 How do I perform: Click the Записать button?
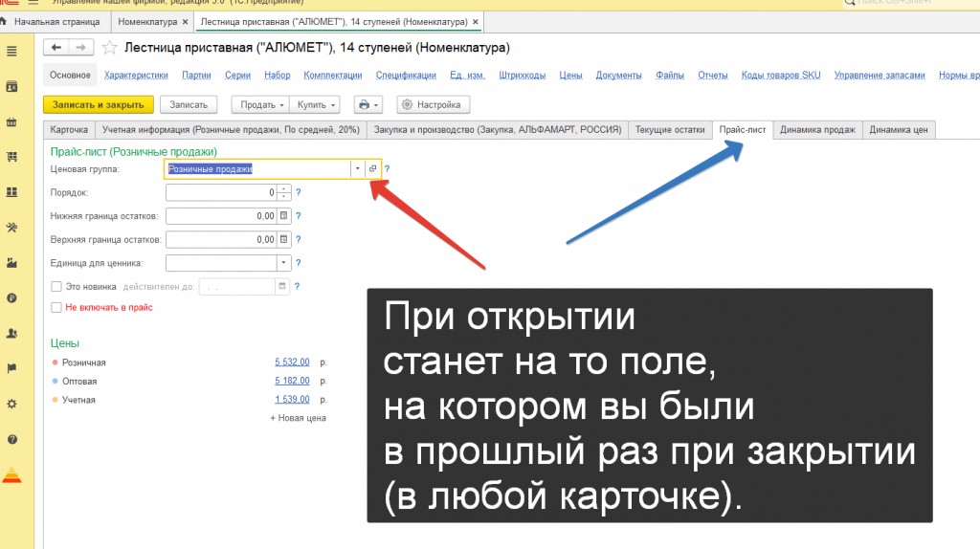click(189, 105)
